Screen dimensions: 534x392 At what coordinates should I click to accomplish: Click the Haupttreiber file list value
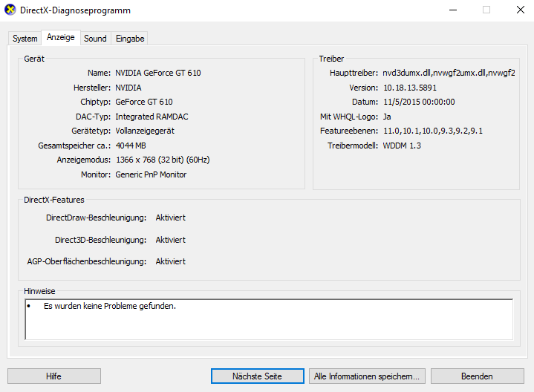click(x=449, y=73)
